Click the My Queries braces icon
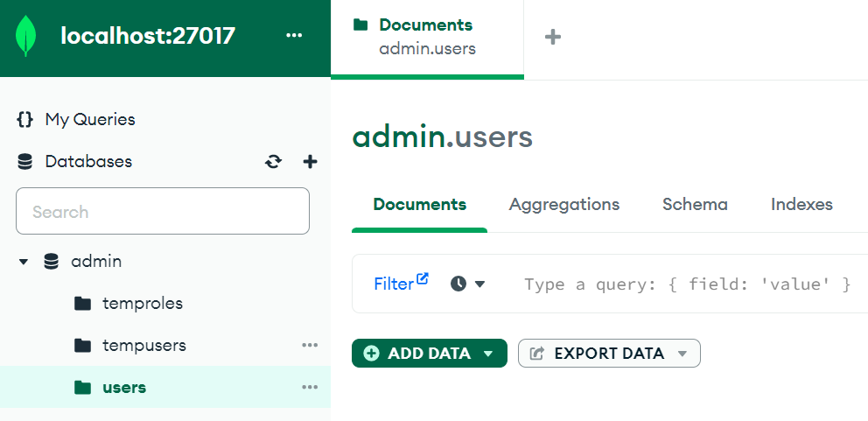868x421 pixels. tap(24, 120)
